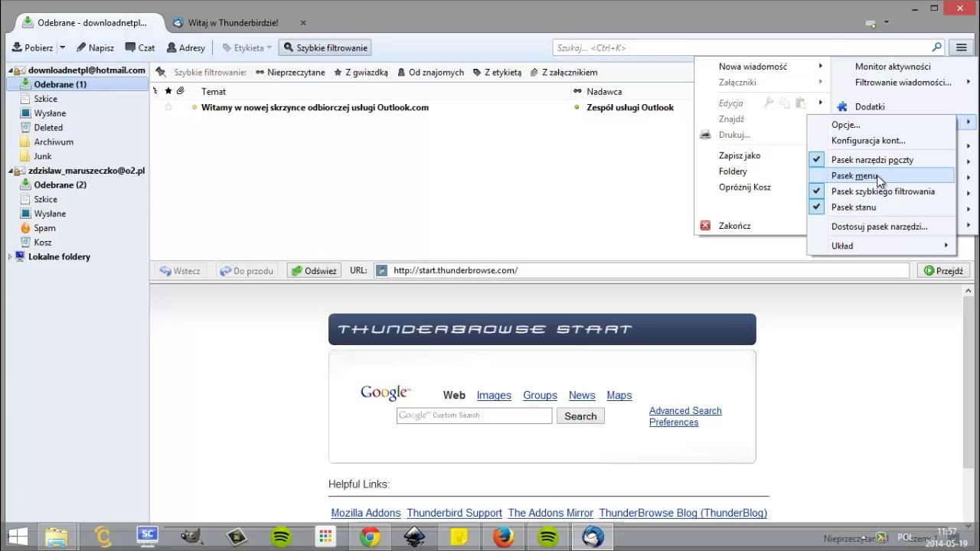Viewport: 980px width, 551px height.
Task: Open the hamburger application menu button
Action: pyautogui.click(x=961, y=47)
